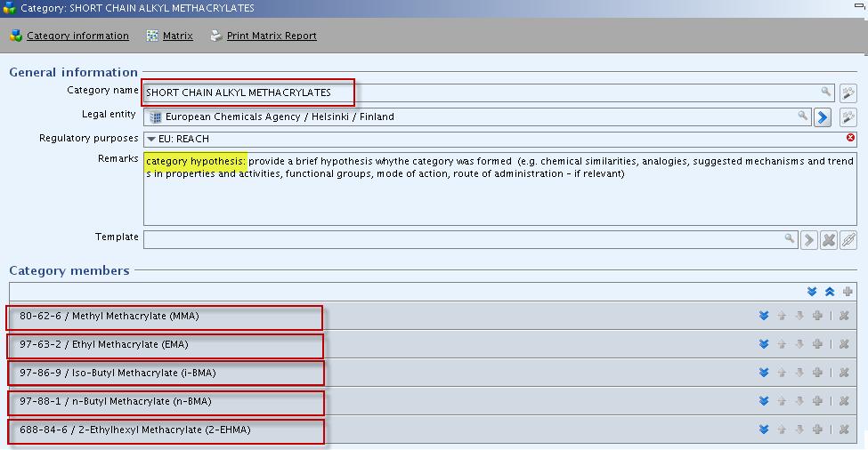Click the magnifier in the Template field

coord(790,239)
